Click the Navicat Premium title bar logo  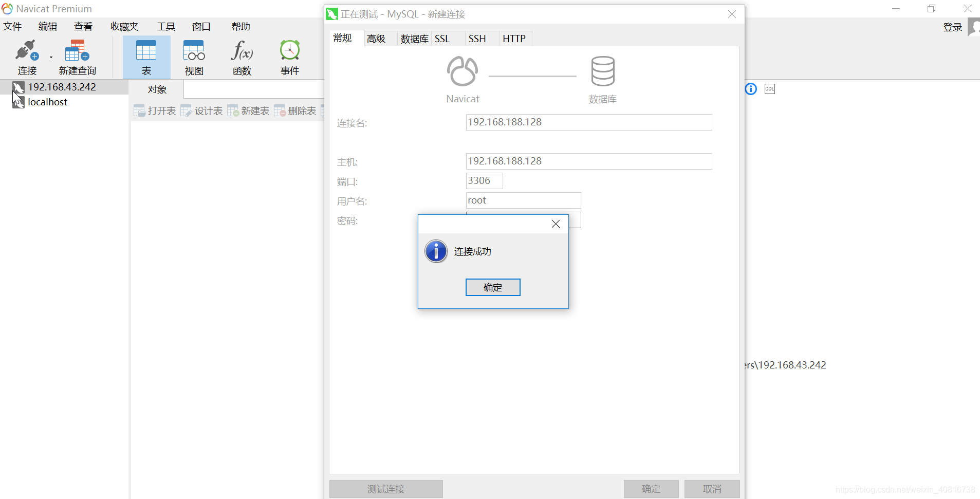(x=7, y=9)
